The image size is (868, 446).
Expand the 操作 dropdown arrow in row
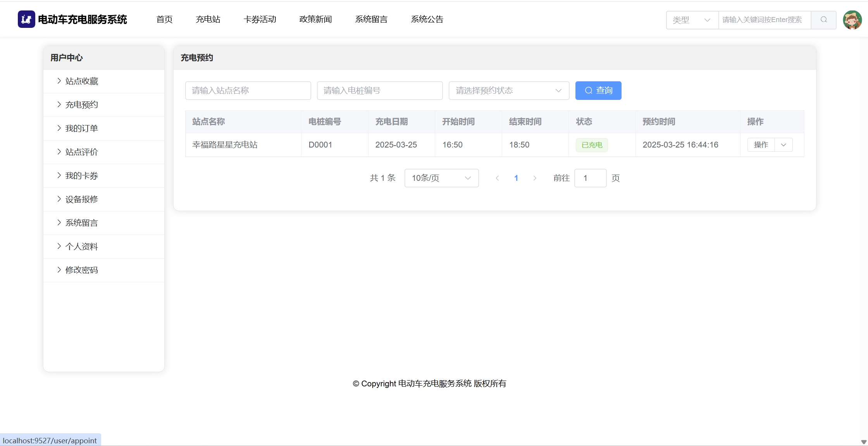pyautogui.click(x=784, y=145)
